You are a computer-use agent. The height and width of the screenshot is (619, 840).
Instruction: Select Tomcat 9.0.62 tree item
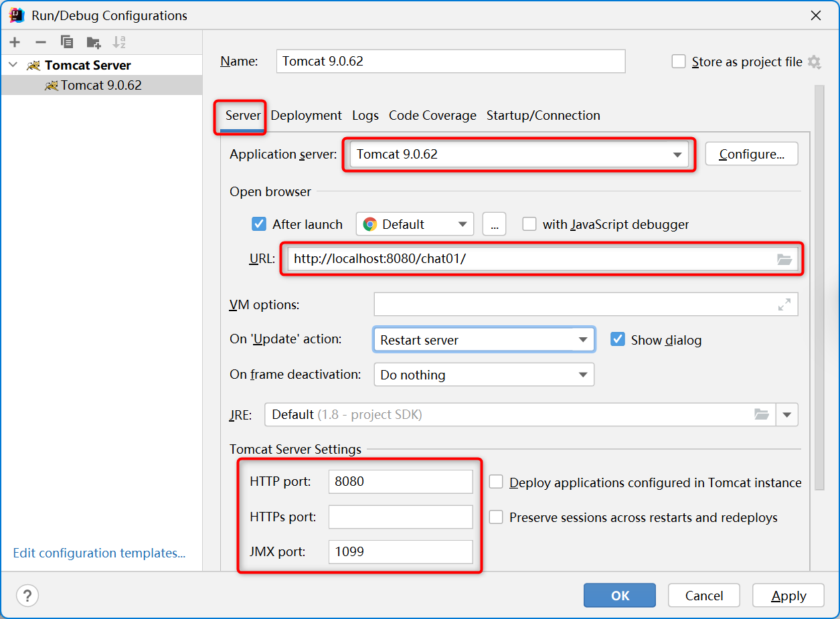pos(102,85)
